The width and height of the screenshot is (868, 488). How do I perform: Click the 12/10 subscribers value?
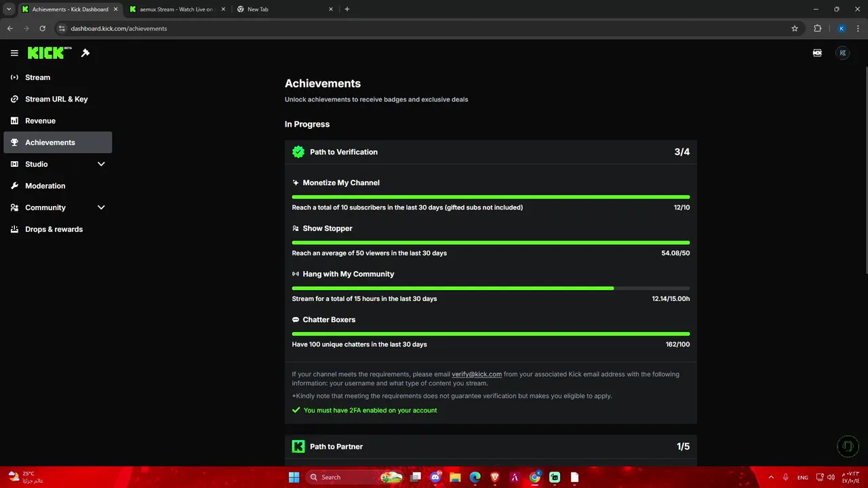click(682, 207)
